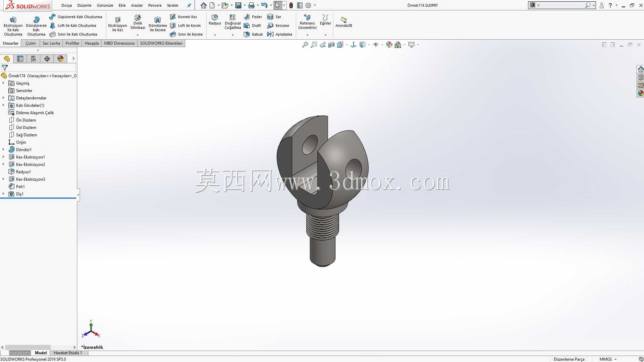Expand the Detaylandırmalar tree node
This screenshot has height=362, width=644.
[3, 98]
